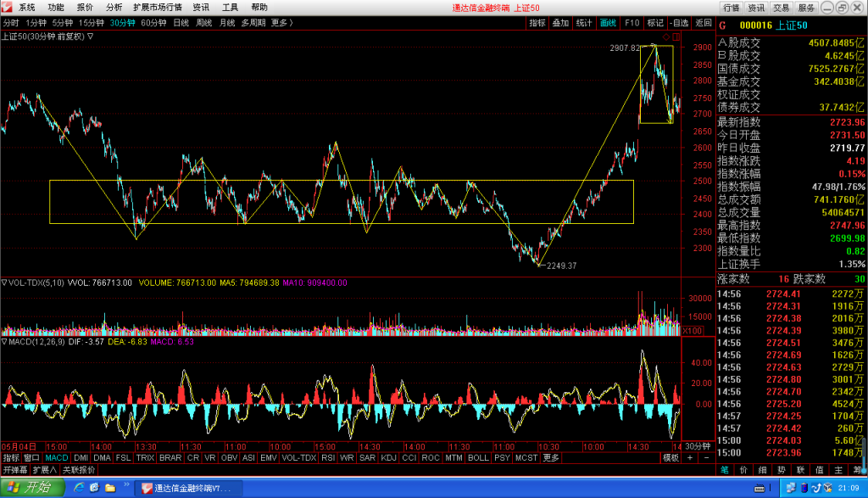Switch to the KDJ indicator tab
The width and height of the screenshot is (868, 498).
coord(388,458)
